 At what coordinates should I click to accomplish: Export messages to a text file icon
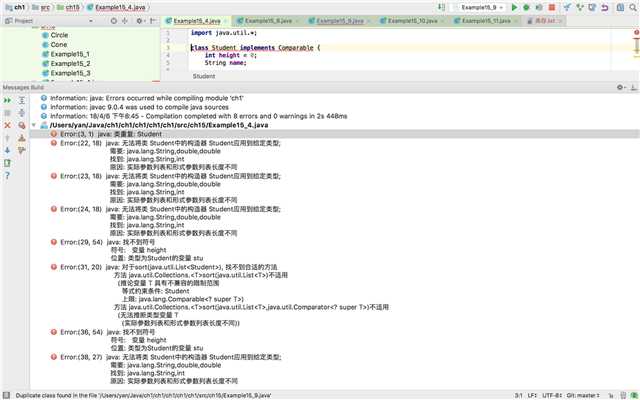pyautogui.click(x=7, y=163)
